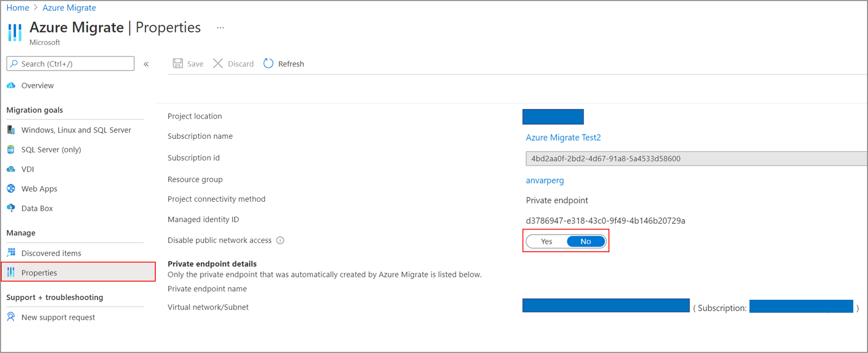The width and height of the screenshot is (868, 353).
Task: Open Windows, Linux and SQL Server goal
Action: point(76,130)
